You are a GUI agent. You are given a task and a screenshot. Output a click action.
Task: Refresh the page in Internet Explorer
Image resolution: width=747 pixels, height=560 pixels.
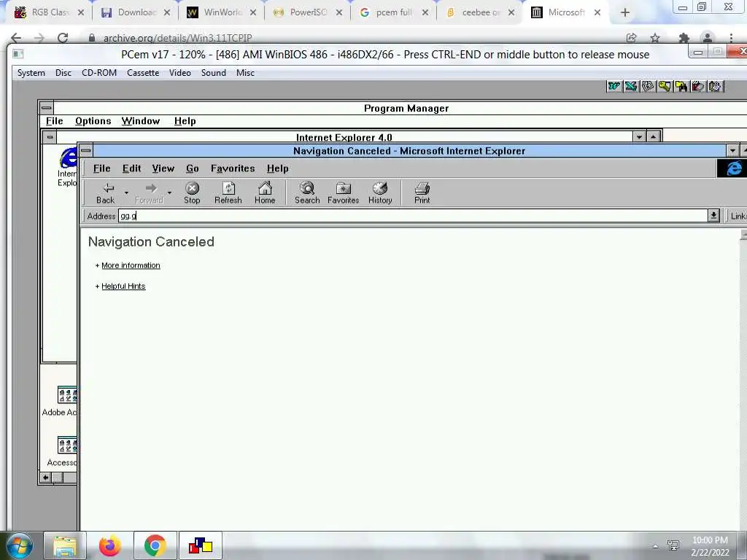pos(228,192)
